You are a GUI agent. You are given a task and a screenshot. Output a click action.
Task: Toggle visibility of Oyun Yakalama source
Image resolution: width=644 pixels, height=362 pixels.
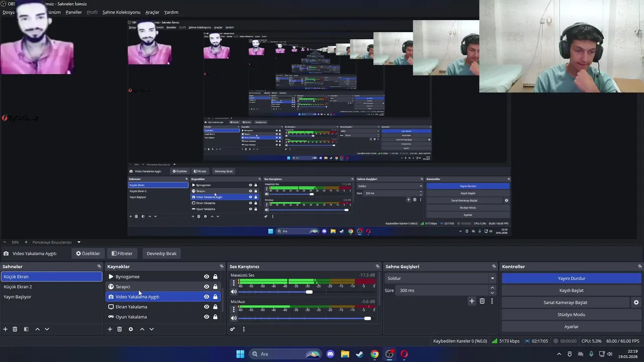click(x=206, y=317)
